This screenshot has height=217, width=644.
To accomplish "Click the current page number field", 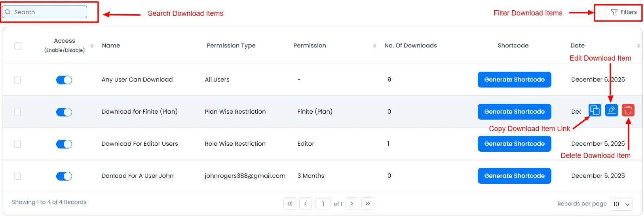I will tap(323, 204).
